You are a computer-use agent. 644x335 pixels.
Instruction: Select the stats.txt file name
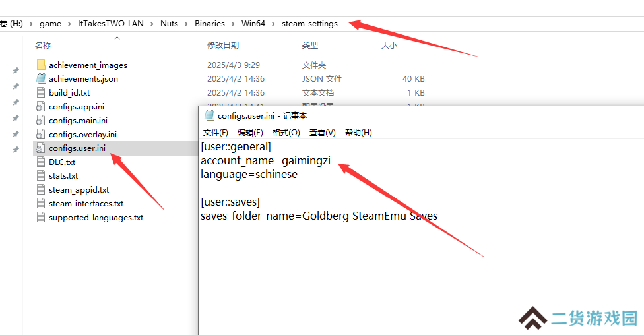pyautogui.click(x=63, y=175)
